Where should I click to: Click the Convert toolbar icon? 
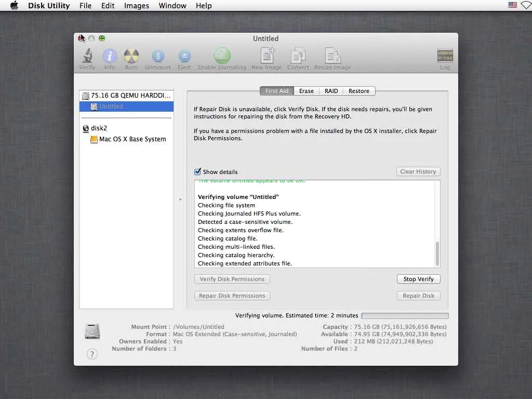pyautogui.click(x=298, y=56)
